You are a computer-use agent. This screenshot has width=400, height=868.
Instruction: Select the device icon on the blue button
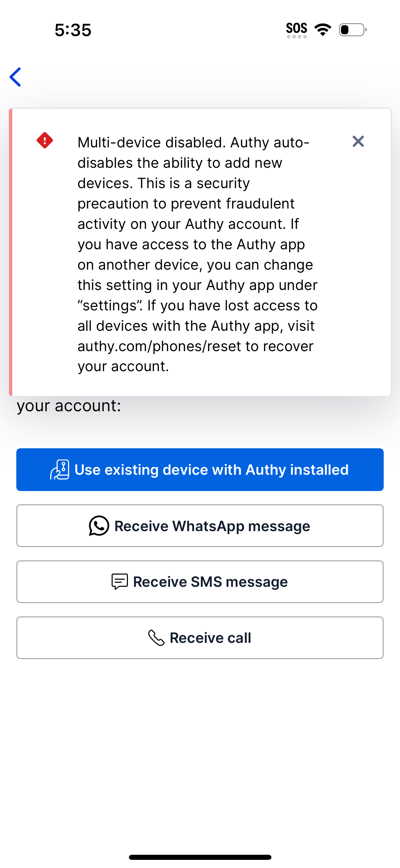click(60, 469)
